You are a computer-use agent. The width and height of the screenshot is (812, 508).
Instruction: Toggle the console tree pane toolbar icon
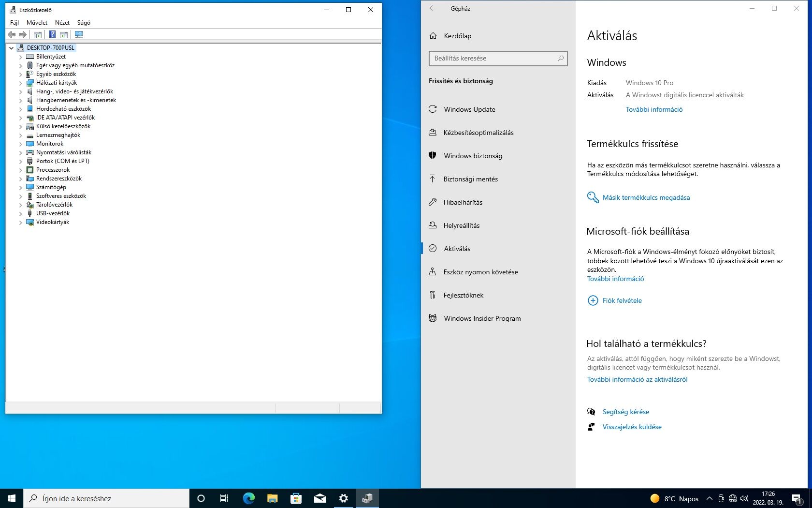(38, 34)
